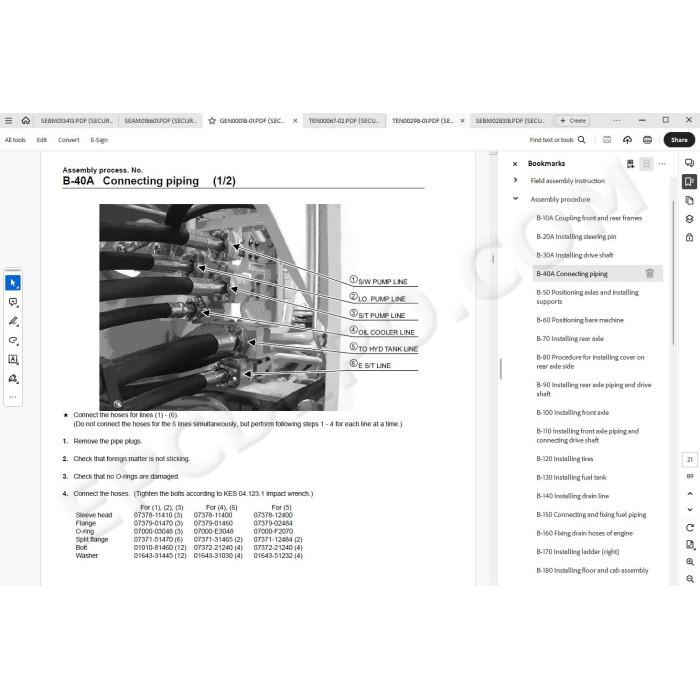700x700 pixels.
Task: Open bookmark B-10A Coupling front and rear frames
Action: (x=589, y=218)
